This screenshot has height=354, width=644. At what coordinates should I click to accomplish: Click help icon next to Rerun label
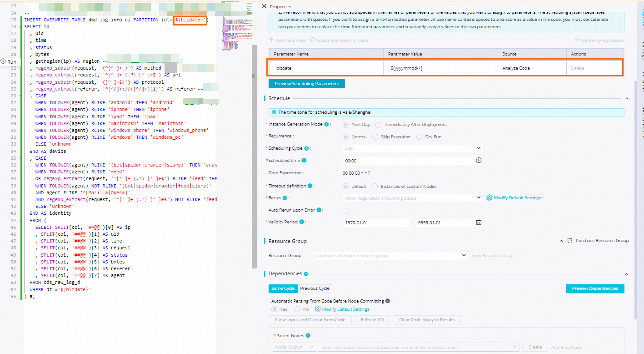point(285,198)
